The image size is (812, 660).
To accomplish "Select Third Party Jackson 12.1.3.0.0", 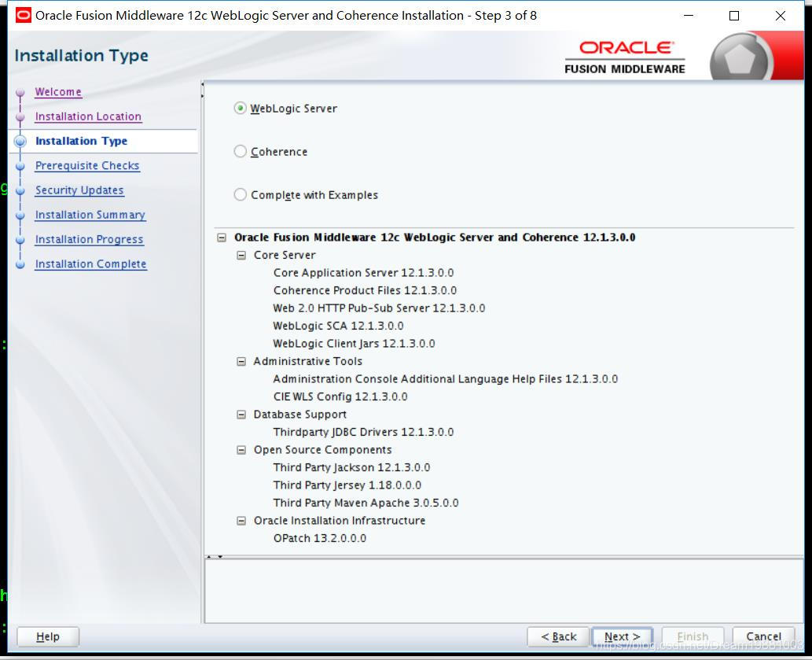I will (x=351, y=468).
